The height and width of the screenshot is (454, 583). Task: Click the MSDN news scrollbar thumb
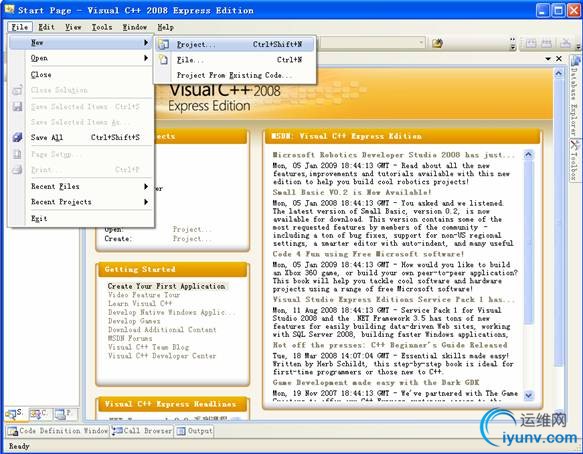(x=528, y=242)
